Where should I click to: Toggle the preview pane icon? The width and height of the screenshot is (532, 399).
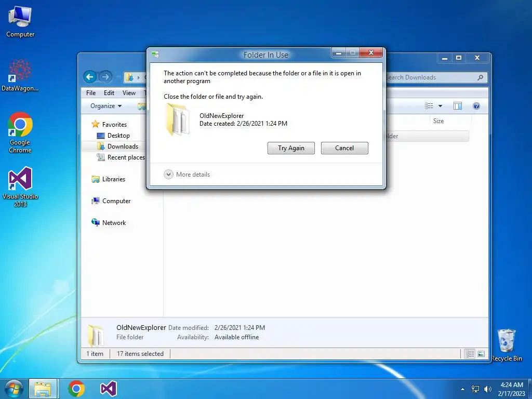point(457,106)
